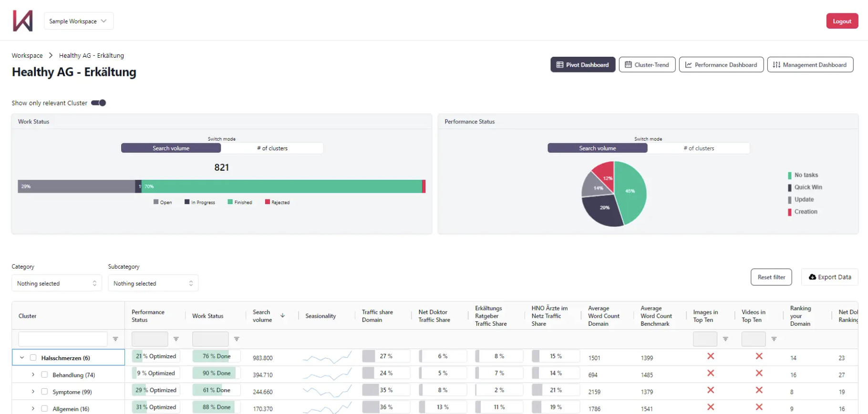Click the '21 % Optimized' cell
This screenshot has width=868, height=414.
pyautogui.click(x=156, y=356)
